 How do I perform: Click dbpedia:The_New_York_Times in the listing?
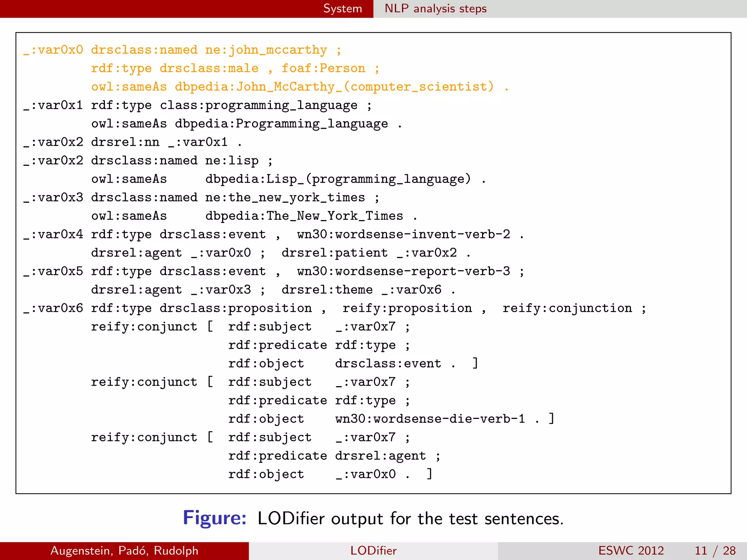[x=304, y=216]
